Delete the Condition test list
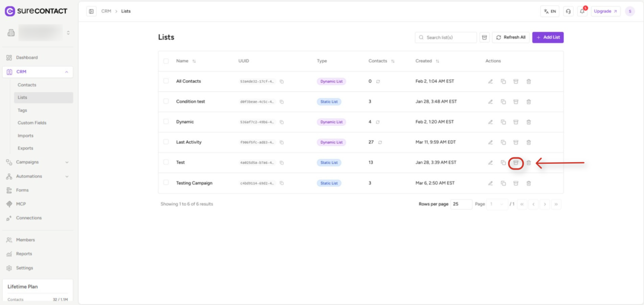This screenshot has width=644, height=305. click(529, 101)
